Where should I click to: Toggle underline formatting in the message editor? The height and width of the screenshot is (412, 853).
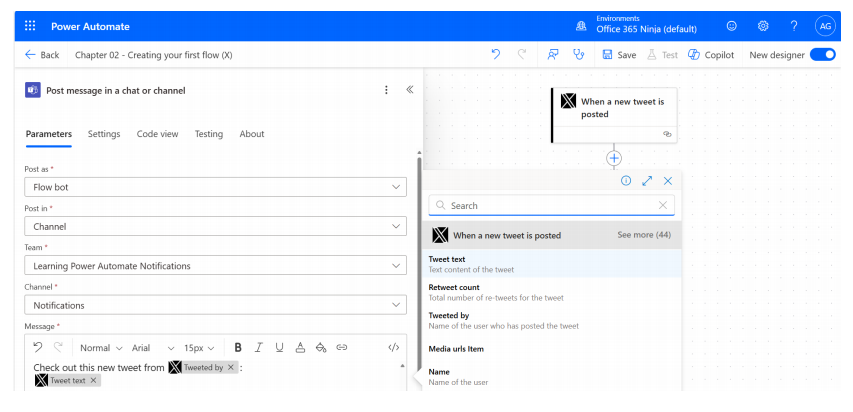279,347
